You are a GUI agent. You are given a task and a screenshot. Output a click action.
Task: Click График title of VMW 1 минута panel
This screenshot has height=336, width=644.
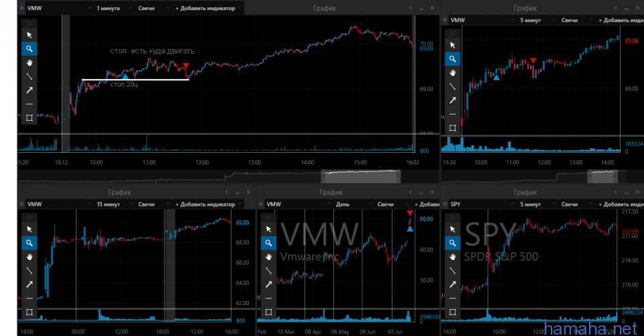click(325, 8)
